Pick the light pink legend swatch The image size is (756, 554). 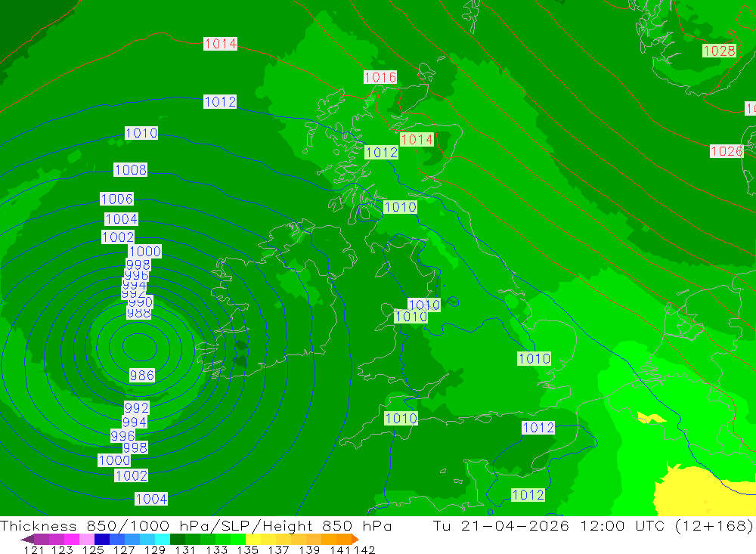[x=87, y=539]
